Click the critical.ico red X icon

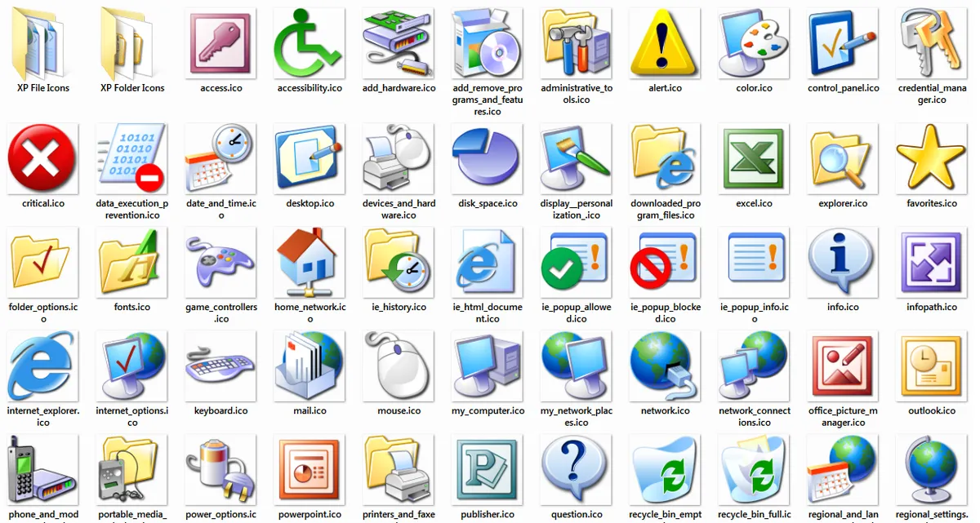point(43,159)
